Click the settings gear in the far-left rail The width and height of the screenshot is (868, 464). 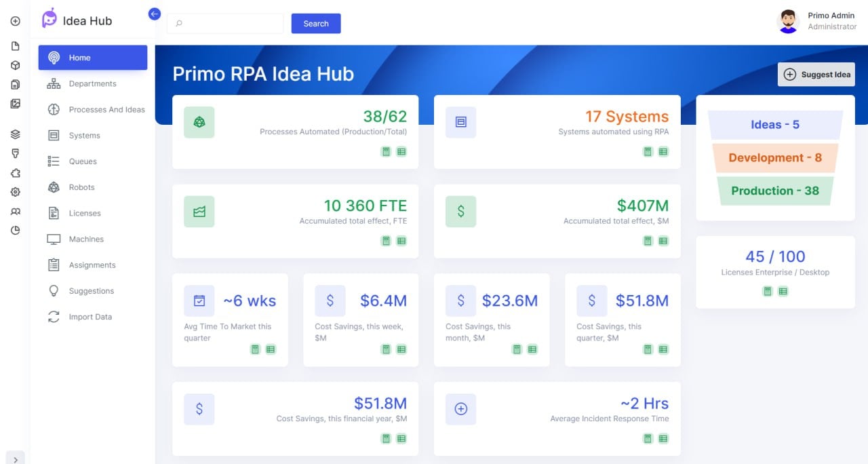point(14,192)
